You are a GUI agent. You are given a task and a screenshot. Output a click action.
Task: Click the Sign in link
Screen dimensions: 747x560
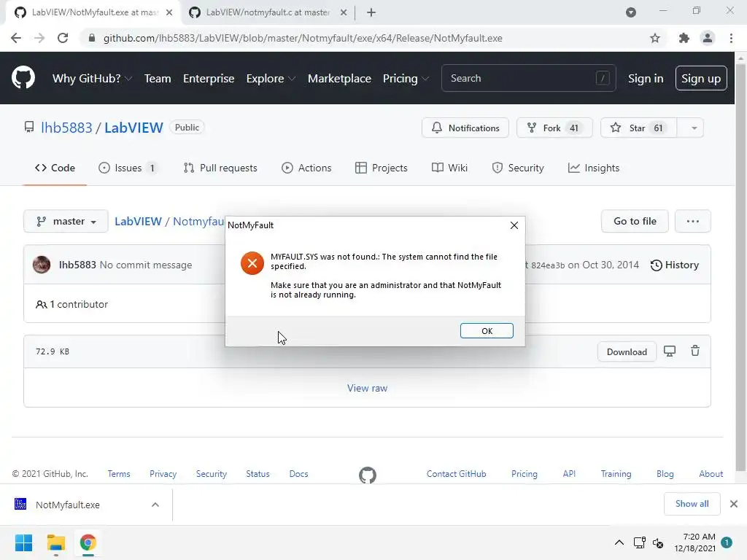[646, 78]
